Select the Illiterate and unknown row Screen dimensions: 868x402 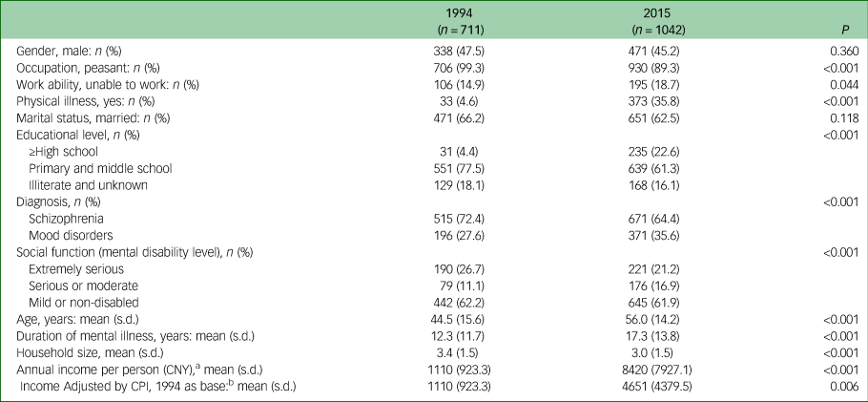tap(88, 184)
